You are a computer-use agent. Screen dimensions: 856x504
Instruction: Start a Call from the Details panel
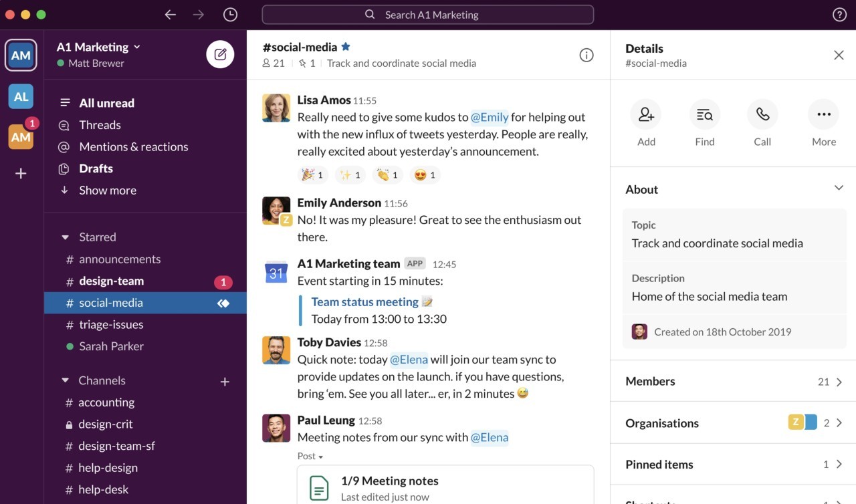pyautogui.click(x=762, y=114)
